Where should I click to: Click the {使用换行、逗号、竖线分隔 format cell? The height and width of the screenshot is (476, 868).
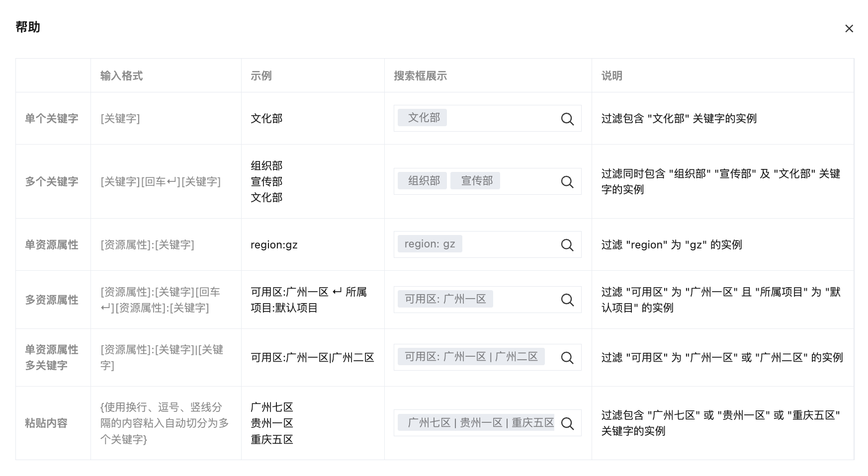click(165, 423)
